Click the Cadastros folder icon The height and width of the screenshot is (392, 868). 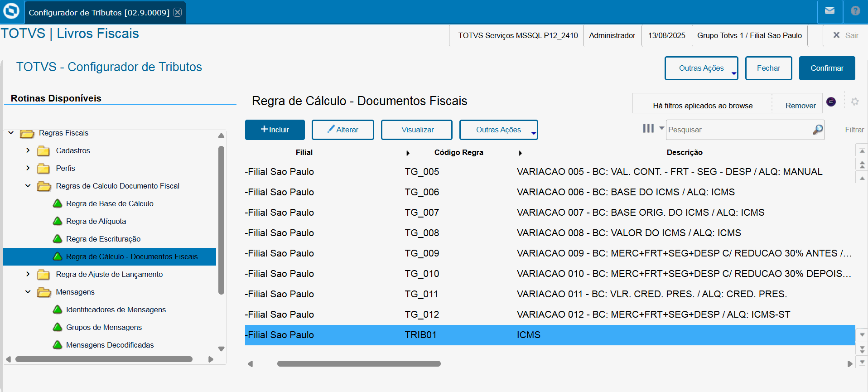pyautogui.click(x=43, y=150)
